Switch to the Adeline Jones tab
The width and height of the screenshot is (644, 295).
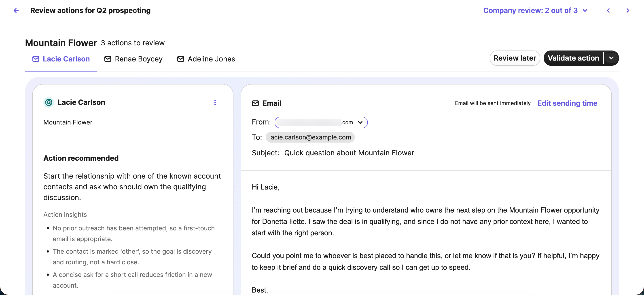[206, 59]
